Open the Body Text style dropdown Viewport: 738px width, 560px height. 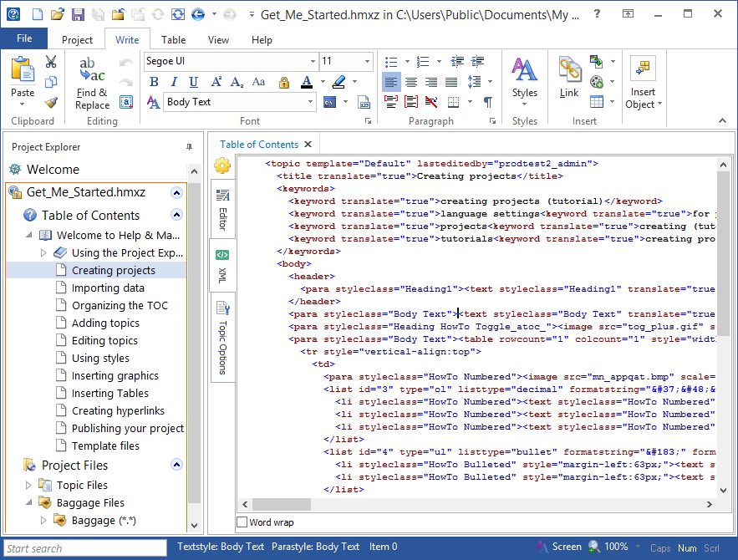[308, 102]
